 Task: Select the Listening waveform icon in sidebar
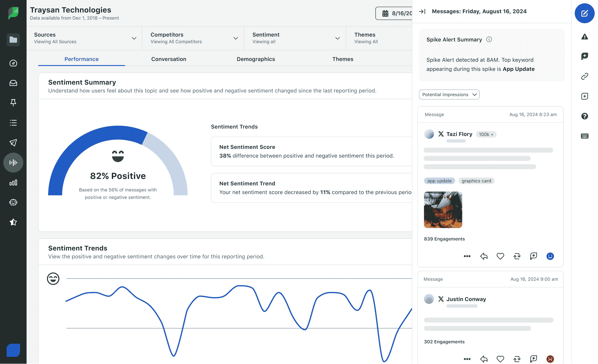13,163
